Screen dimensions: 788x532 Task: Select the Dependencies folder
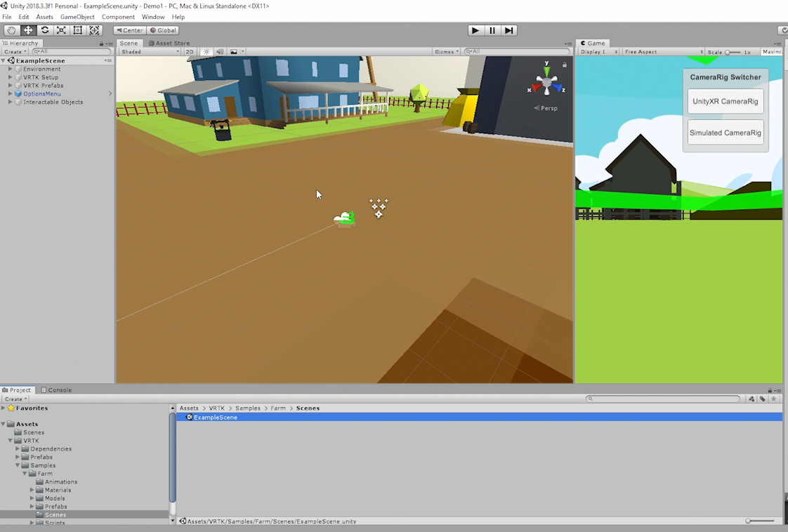click(51, 448)
